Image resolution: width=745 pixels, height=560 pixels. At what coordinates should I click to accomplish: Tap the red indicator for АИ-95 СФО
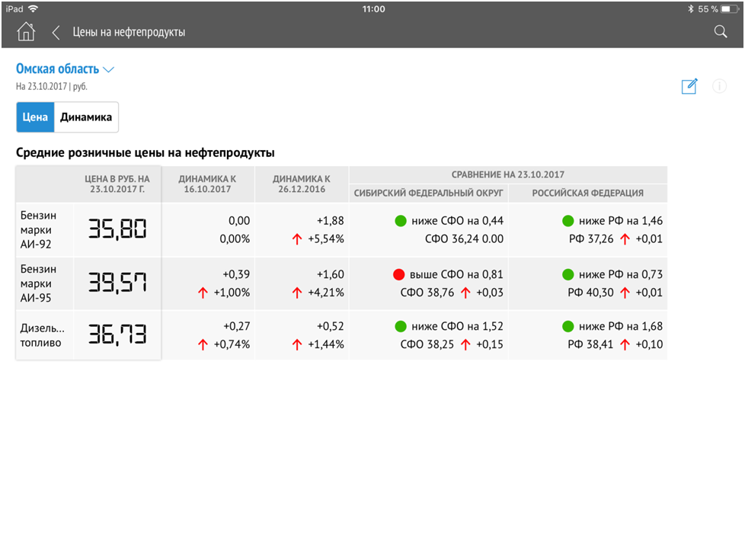pyautogui.click(x=398, y=274)
